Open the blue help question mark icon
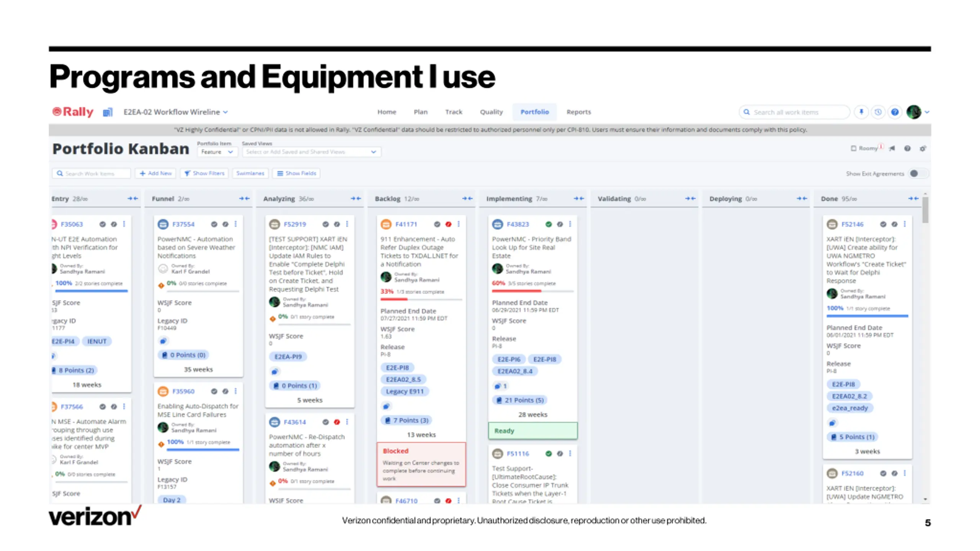Image resolution: width=980 pixels, height=551 pixels. coord(895,112)
